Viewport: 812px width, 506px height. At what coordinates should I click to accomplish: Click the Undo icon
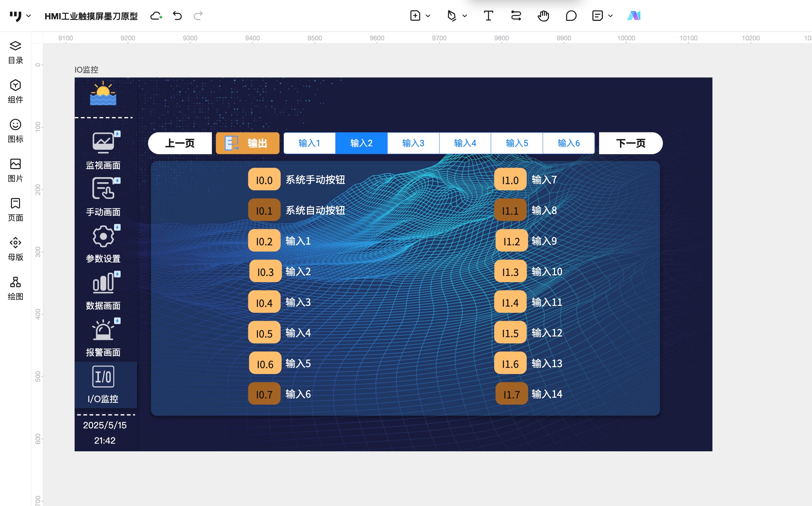(x=177, y=16)
